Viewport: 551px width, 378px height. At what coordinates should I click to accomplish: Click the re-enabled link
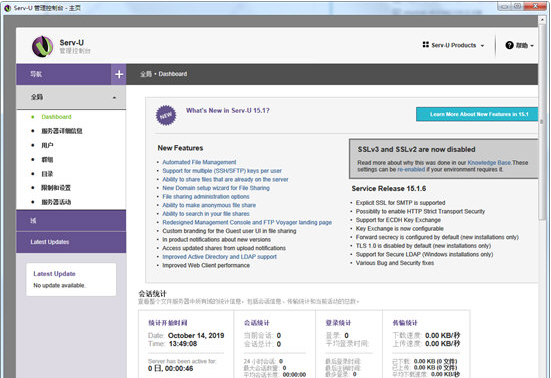(411, 169)
